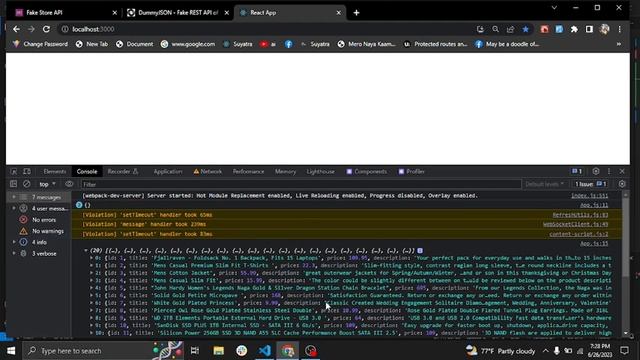The height and width of the screenshot is (360, 640).
Task: Open the Profiler tab
Action: pos(411,171)
